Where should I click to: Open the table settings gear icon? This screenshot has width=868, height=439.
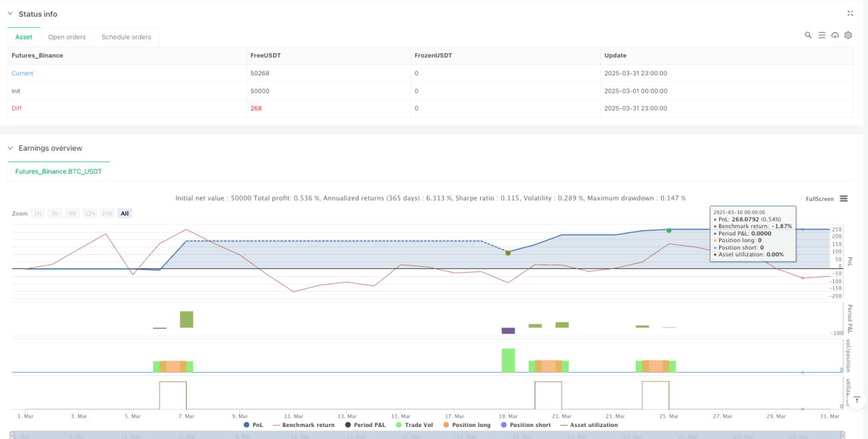point(848,35)
